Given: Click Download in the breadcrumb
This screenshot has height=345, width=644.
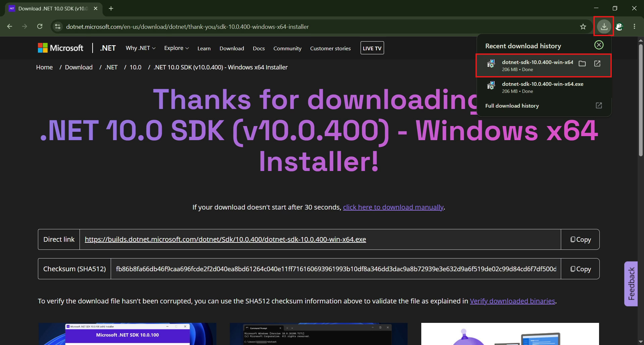Looking at the screenshot, I should click(x=79, y=67).
